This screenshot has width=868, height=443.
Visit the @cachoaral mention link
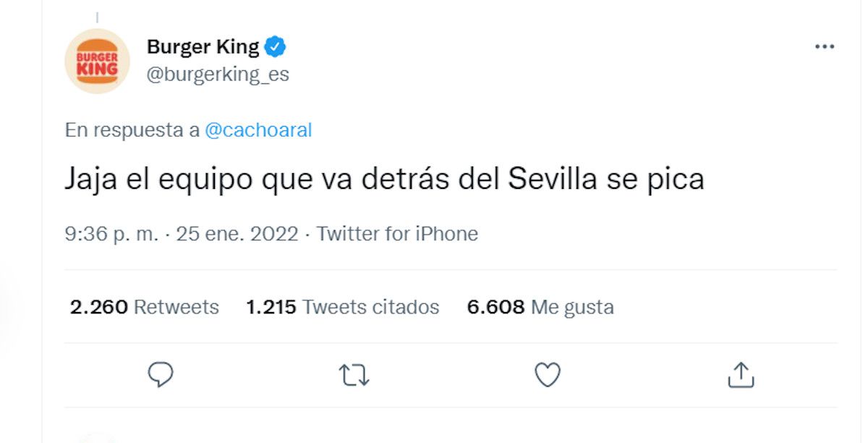(x=258, y=130)
